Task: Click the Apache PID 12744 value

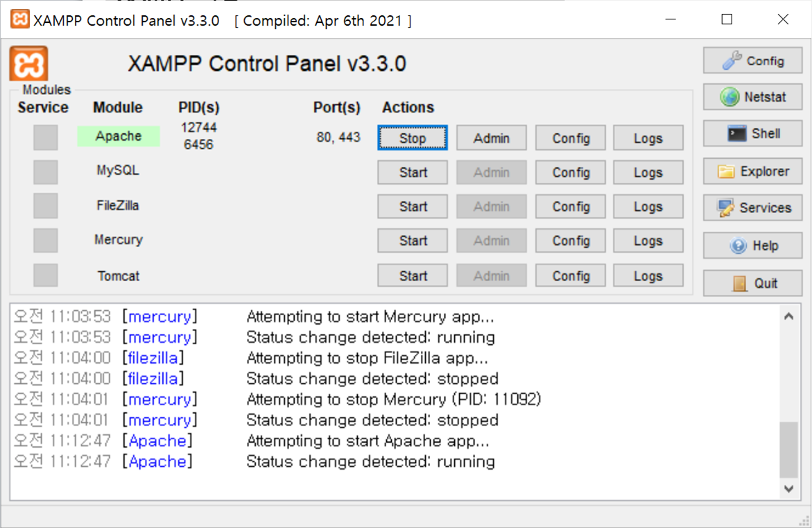Action: pyautogui.click(x=199, y=128)
